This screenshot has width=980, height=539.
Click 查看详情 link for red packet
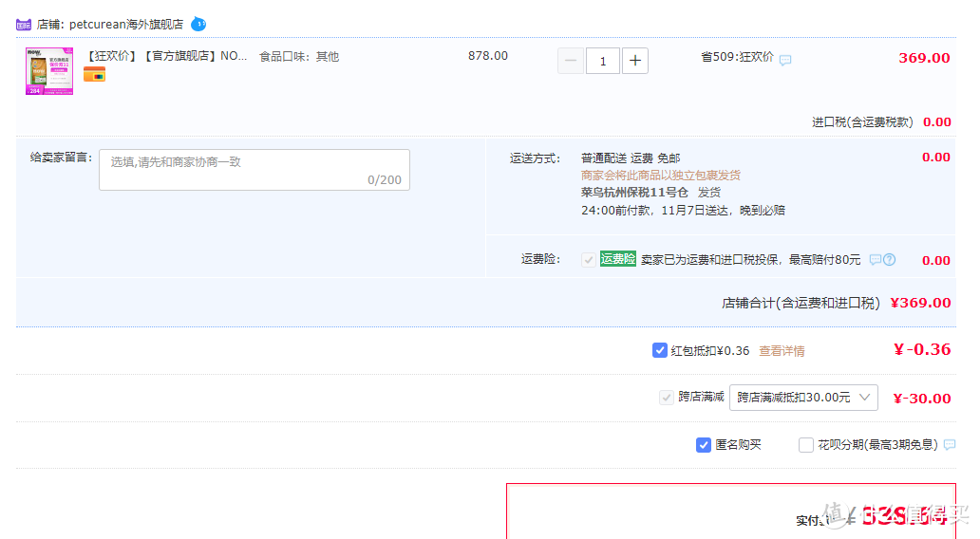pos(782,351)
